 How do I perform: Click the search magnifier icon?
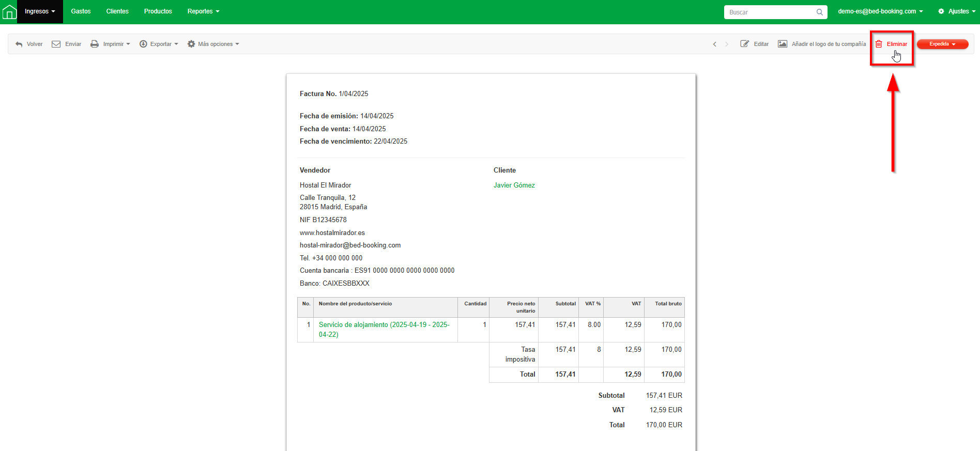point(820,12)
